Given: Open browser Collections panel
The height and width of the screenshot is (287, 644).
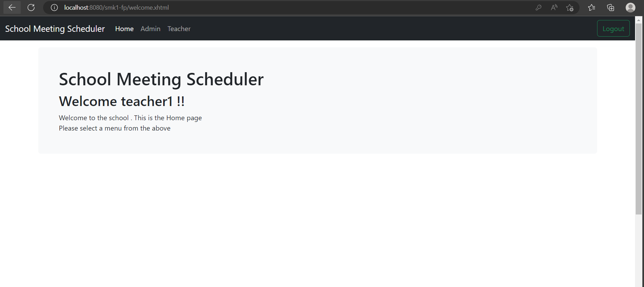Looking at the screenshot, I should pyautogui.click(x=611, y=7).
